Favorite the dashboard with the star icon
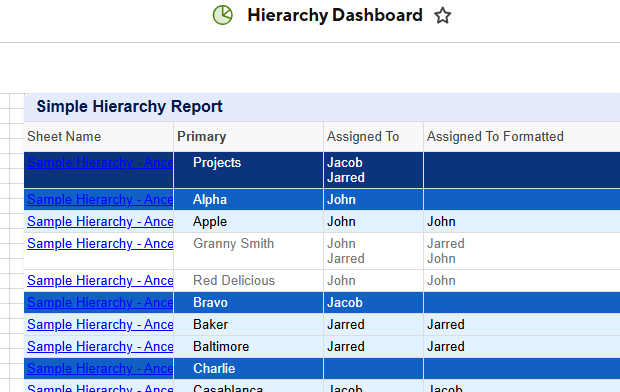This screenshot has height=392, width=620. click(x=442, y=16)
